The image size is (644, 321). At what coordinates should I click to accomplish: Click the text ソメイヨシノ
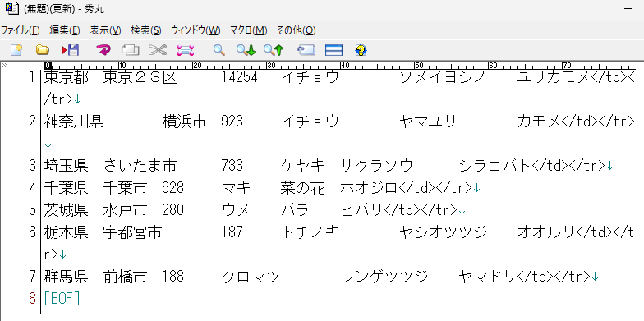[x=443, y=77]
